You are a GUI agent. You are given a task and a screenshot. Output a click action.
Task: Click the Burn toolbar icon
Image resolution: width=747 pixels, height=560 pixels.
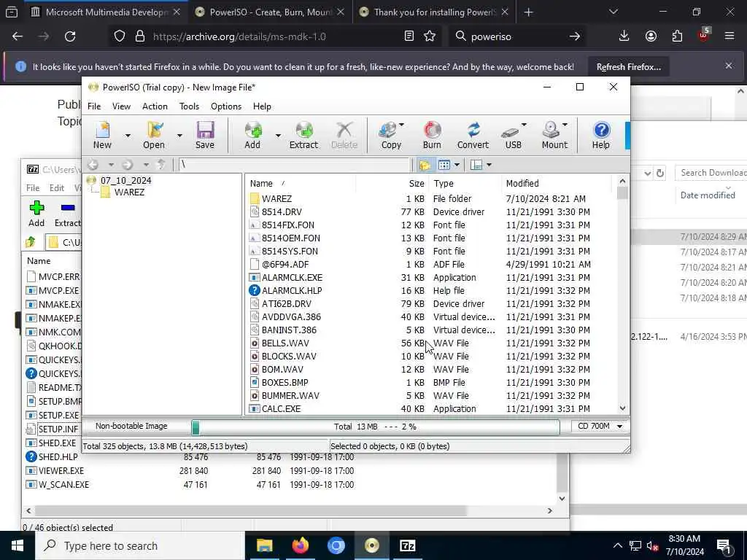point(432,135)
